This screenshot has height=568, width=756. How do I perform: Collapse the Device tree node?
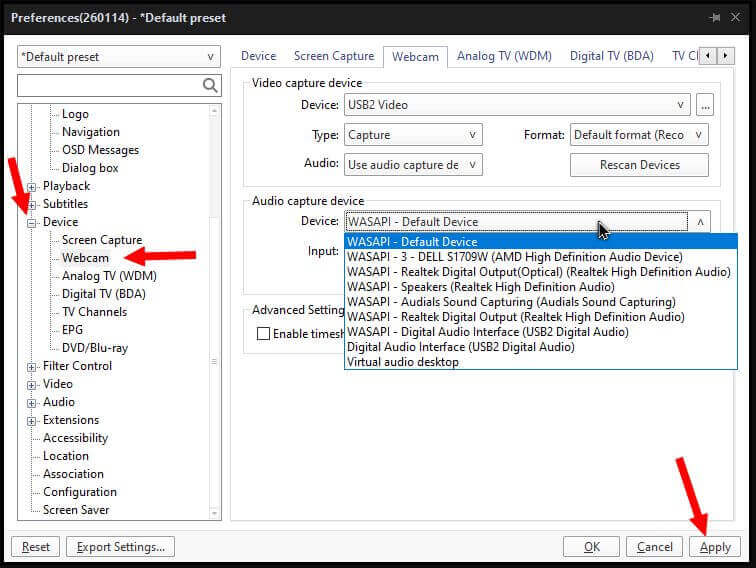[x=32, y=222]
